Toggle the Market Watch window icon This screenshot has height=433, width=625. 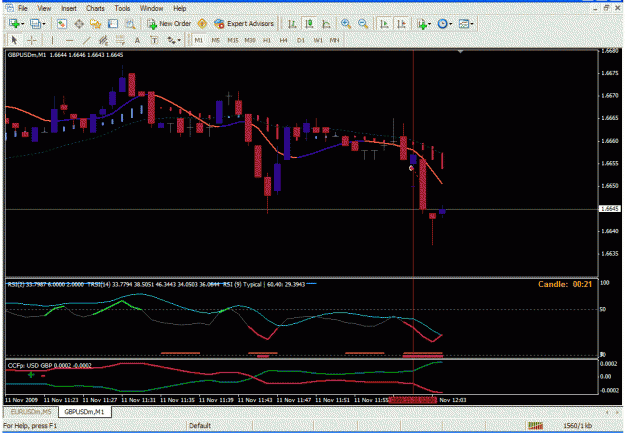click(x=61, y=24)
